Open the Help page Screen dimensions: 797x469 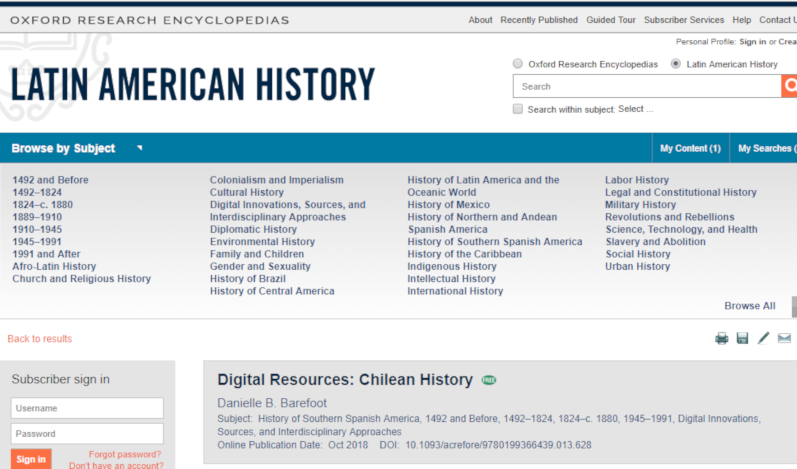742,20
